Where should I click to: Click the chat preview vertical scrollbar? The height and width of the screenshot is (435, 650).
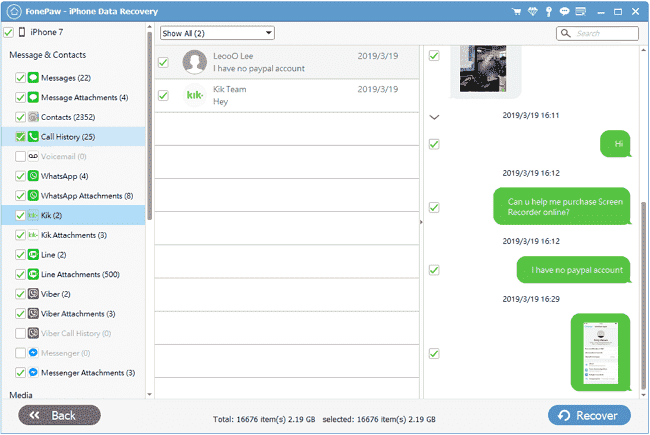[x=643, y=295]
